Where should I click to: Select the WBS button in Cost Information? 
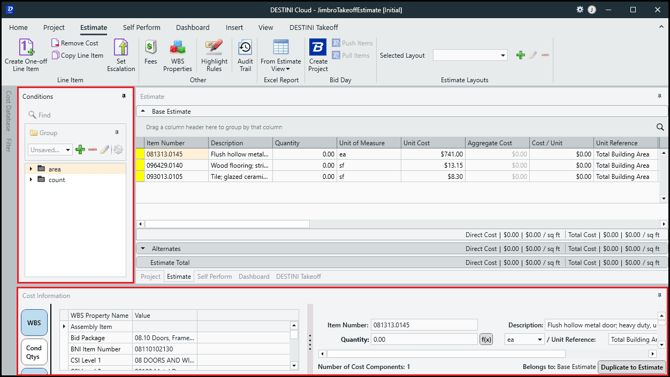(34, 323)
